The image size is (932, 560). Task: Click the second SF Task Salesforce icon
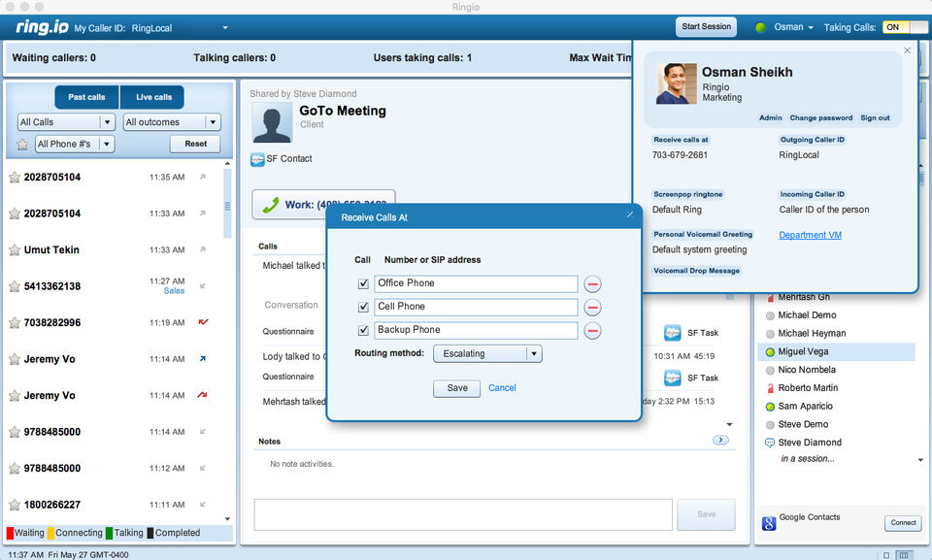pyautogui.click(x=672, y=378)
